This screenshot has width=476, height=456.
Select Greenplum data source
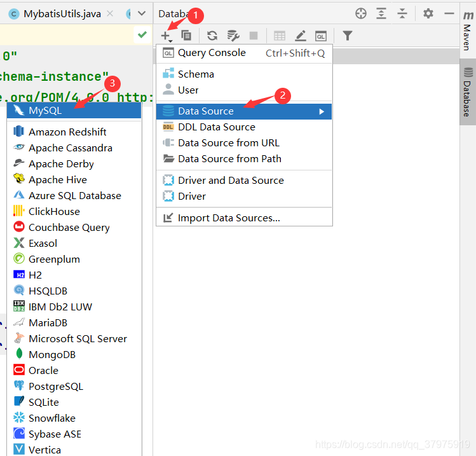coord(74,259)
